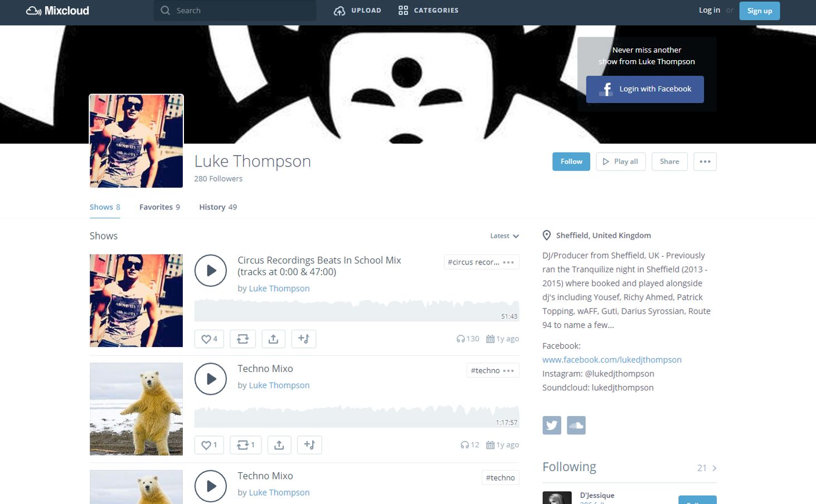Click polar bear cover of first Techno Mixo
Screen dimensions: 816x504
point(136,409)
